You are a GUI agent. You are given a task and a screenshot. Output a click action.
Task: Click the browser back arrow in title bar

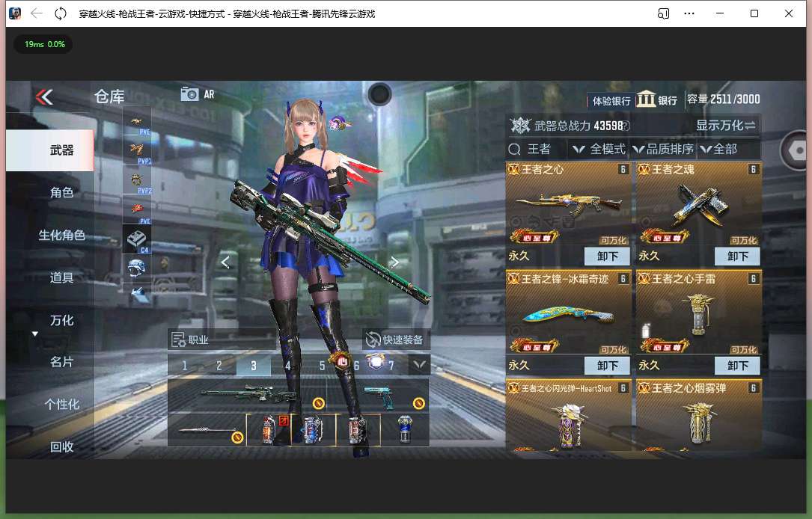[x=36, y=13]
